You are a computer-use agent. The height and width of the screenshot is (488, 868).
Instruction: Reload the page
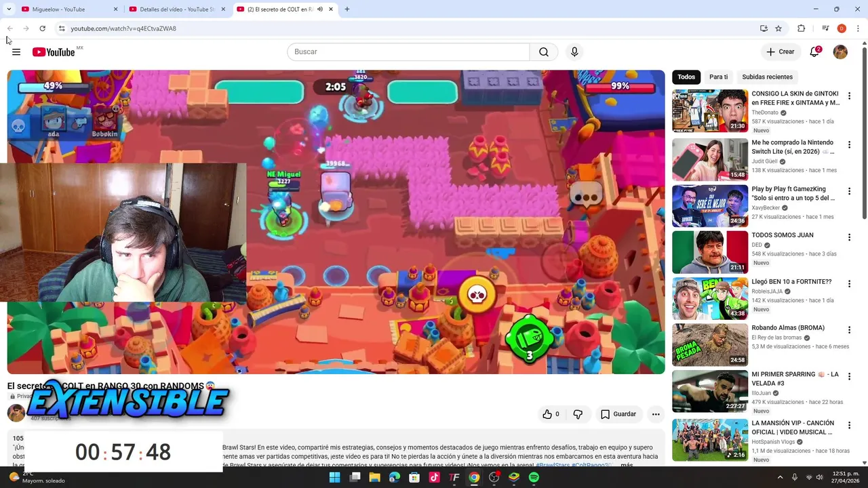[x=42, y=28]
